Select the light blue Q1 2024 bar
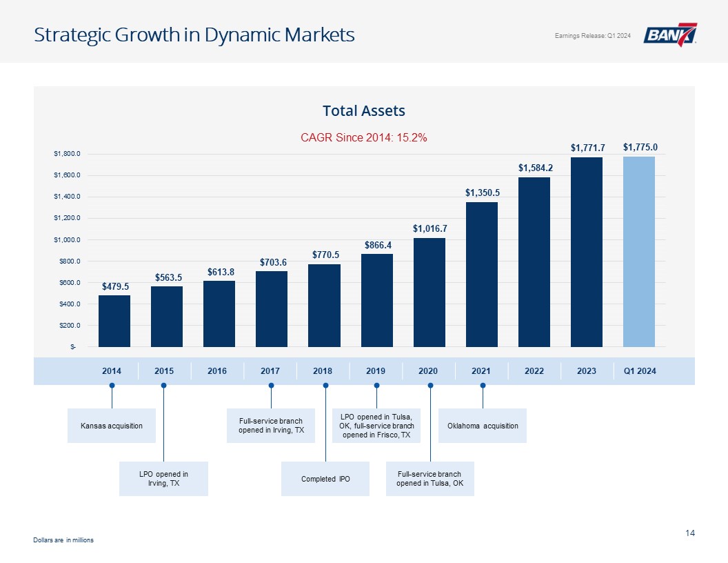 pyautogui.click(x=638, y=252)
